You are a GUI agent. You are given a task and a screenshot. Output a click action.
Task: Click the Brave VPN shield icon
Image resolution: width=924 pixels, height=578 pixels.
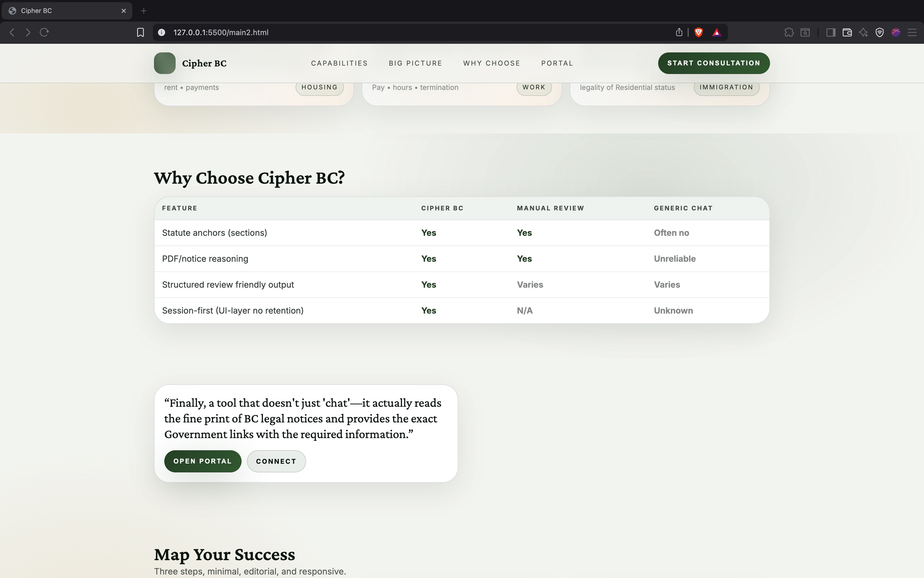point(879,32)
